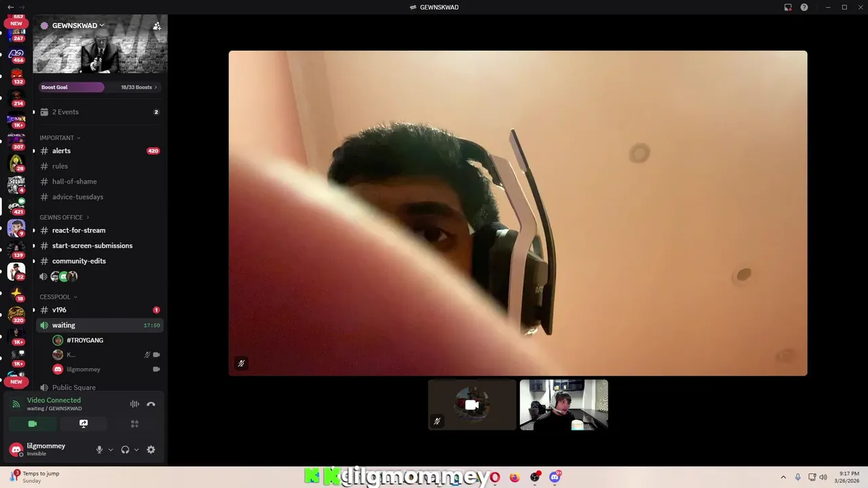Toggle microphone mute
868x488 pixels.
click(x=99, y=449)
